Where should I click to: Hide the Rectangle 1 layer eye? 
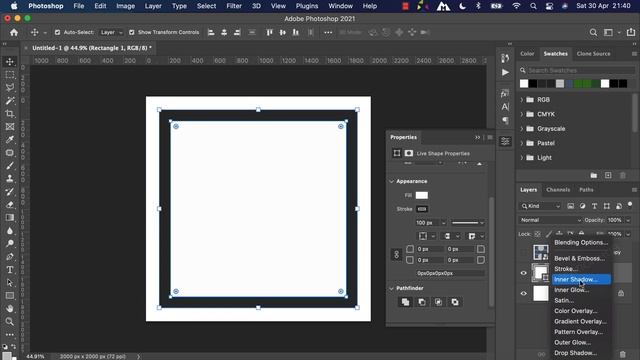[x=524, y=273]
